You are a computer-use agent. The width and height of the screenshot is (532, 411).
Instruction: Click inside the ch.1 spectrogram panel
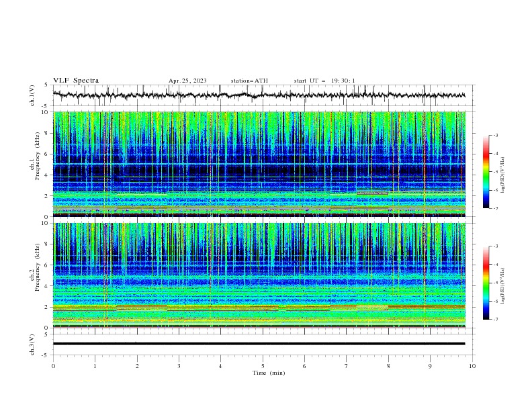pyautogui.click(x=259, y=164)
